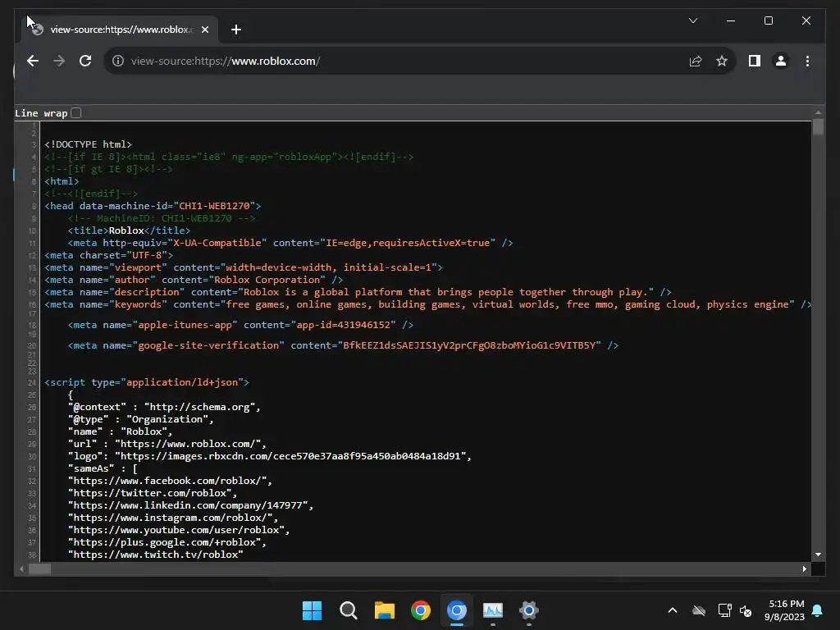Reload the view-source page
840x630 pixels.
point(85,61)
